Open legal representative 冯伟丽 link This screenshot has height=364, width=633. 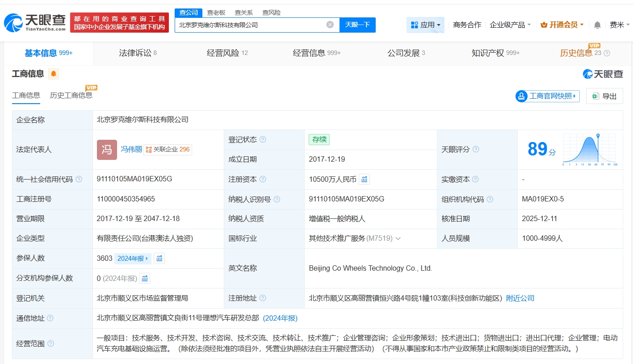131,150
